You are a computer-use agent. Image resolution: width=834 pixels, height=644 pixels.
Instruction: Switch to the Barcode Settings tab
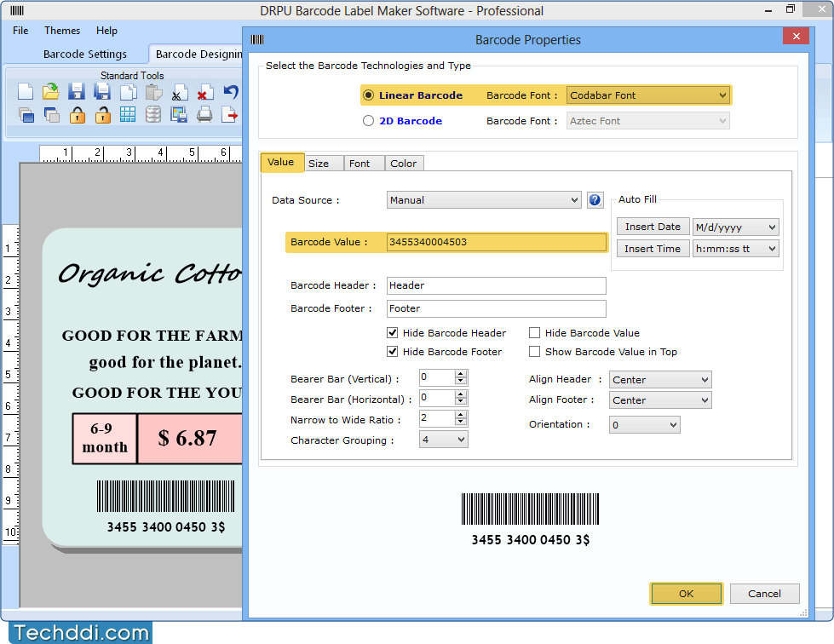click(85, 55)
